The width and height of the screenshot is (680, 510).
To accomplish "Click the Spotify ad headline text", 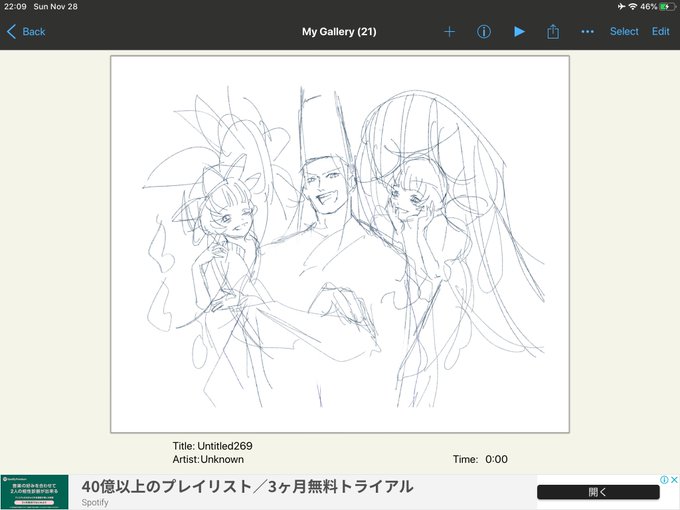I will click(x=247, y=487).
